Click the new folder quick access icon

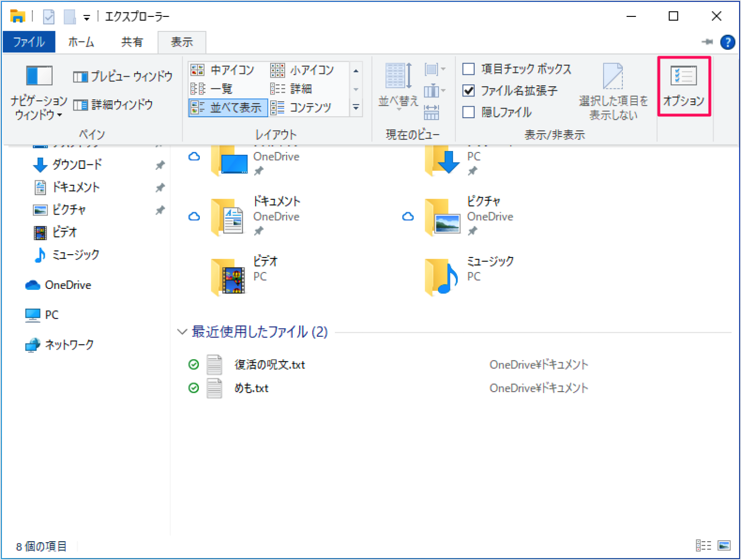coord(70,17)
